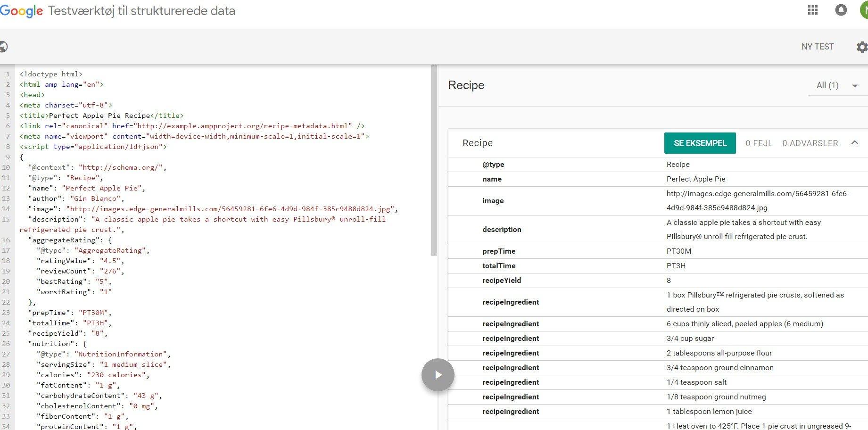Click the ingredient 1/8 teaspoon ground nutmeg
The width and height of the screenshot is (868, 430).
pyautogui.click(x=716, y=397)
